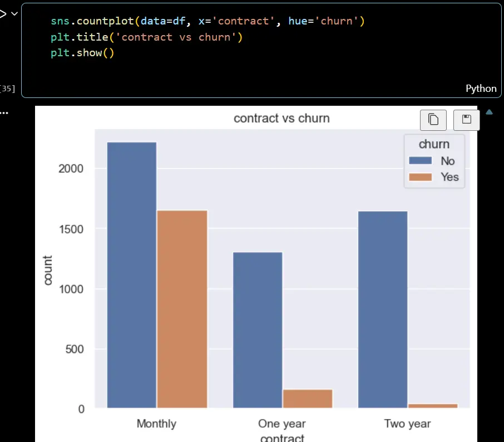Click the churn legend header
The width and height of the screenshot is (504, 442).
pos(433,144)
